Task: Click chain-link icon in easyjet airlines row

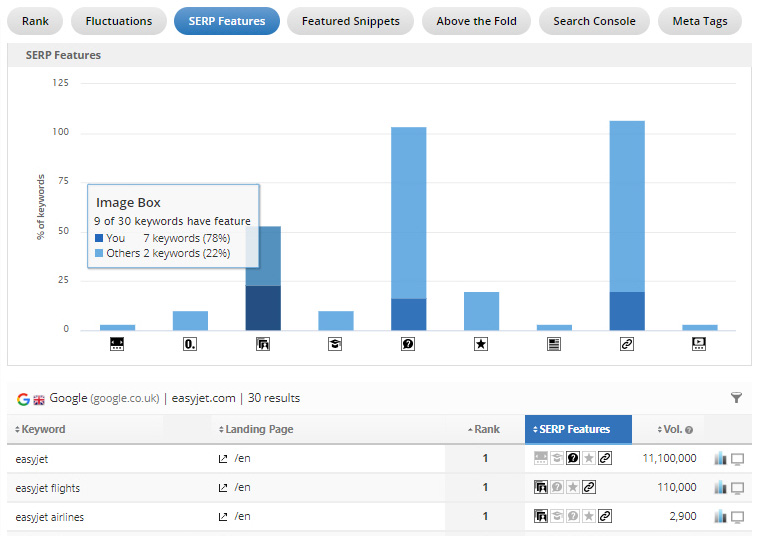Action: [605, 516]
